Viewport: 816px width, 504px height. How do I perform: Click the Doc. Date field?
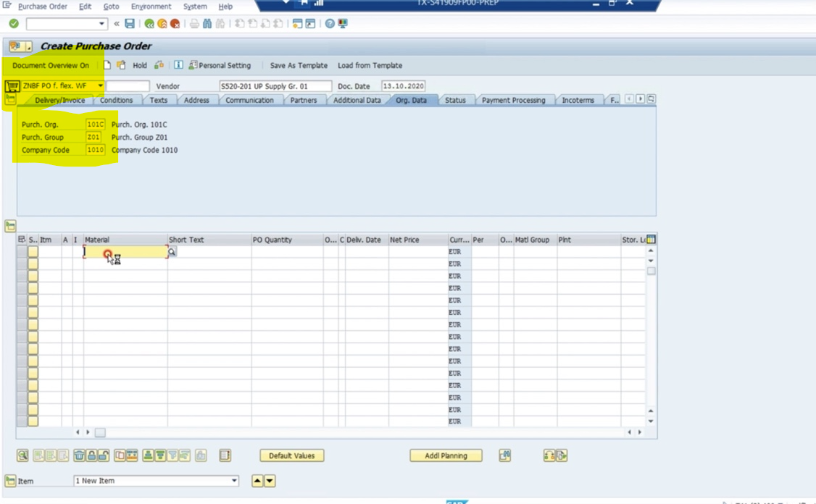coord(404,86)
